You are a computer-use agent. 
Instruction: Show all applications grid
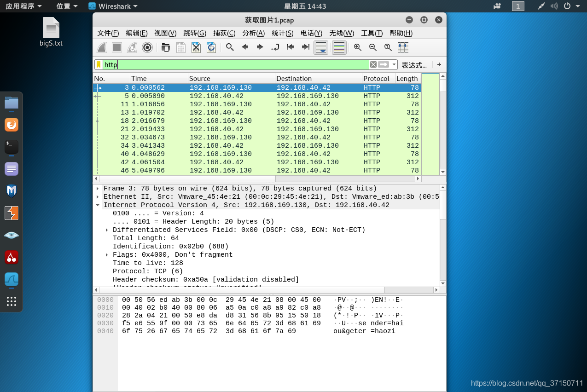12,301
